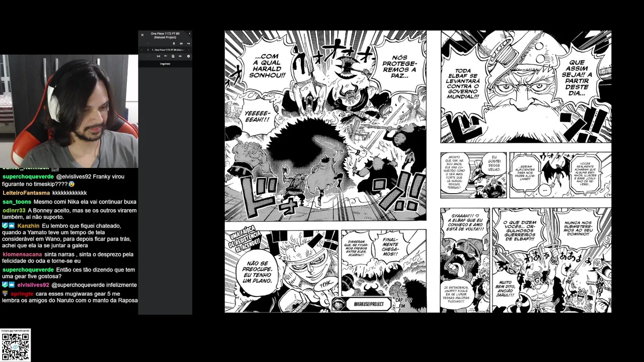Click the title 'One Piece 1172 PT BR'
Image resolution: width=644 pixels, height=362 pixels.
165,34
